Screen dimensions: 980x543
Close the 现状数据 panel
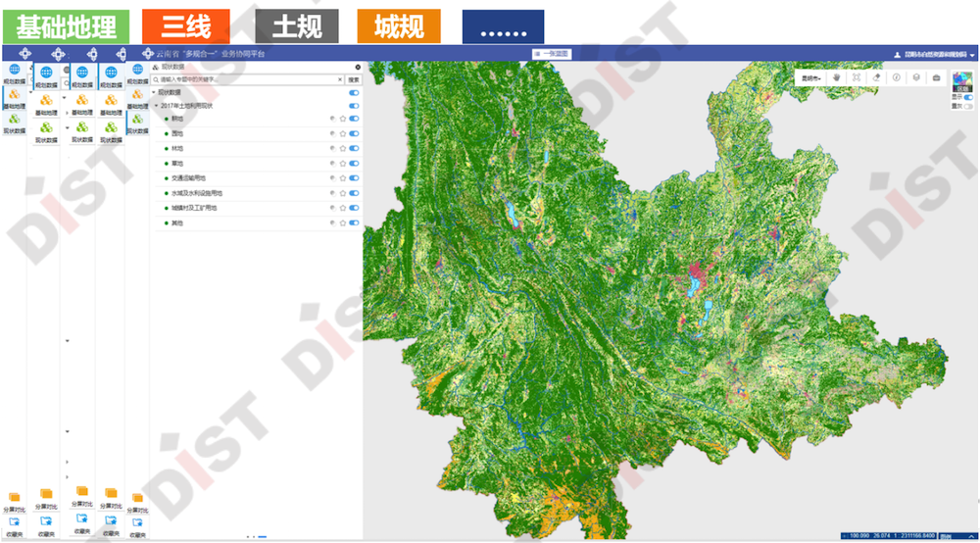point(357,67)
